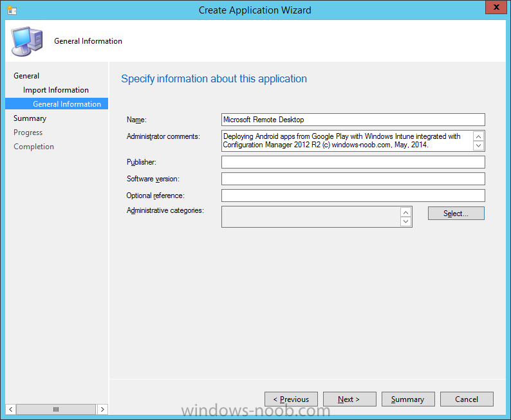
Task: Go back with the Previous button
Action: click(291, 399)
